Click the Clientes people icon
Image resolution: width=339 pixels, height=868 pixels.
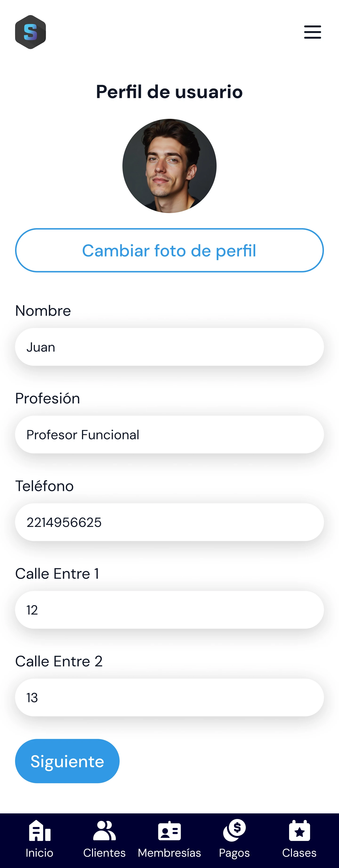pos(104,831)
